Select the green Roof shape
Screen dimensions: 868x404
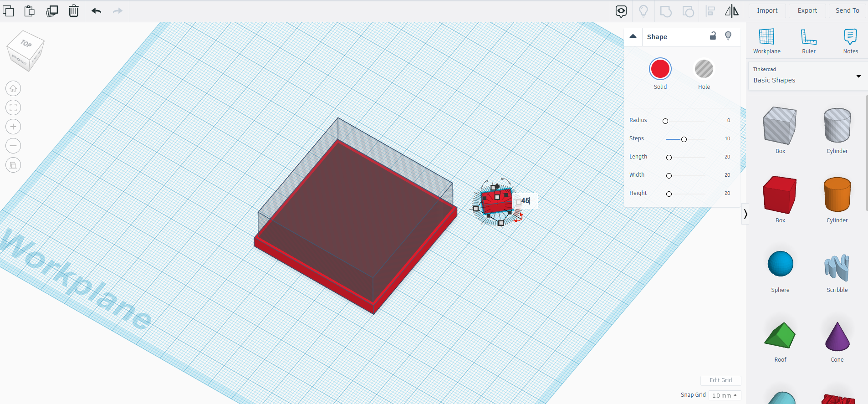tap(780, 335)
